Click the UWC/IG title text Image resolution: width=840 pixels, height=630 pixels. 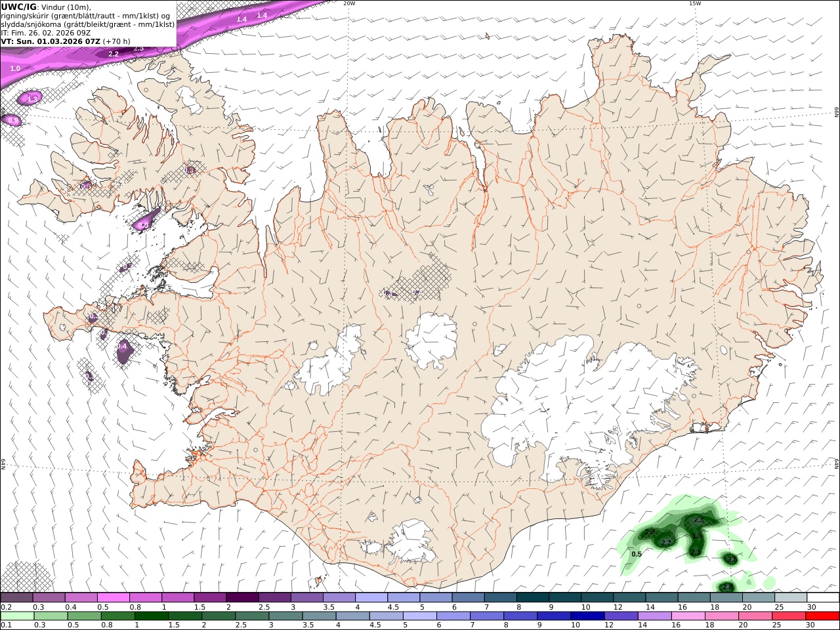(19, 7)
